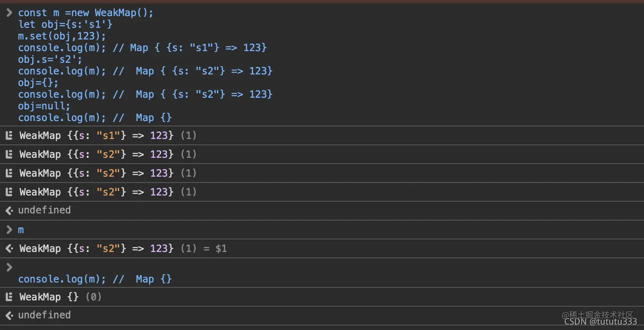Click the typed 'm' console input
Viewport: 644px width, 330px height.
pos(21,230)
